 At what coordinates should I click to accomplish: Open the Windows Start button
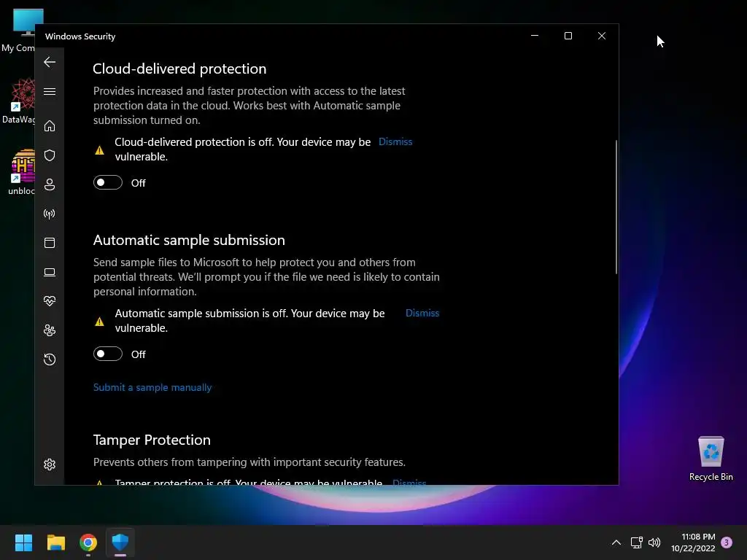click(x=23, y=542)
